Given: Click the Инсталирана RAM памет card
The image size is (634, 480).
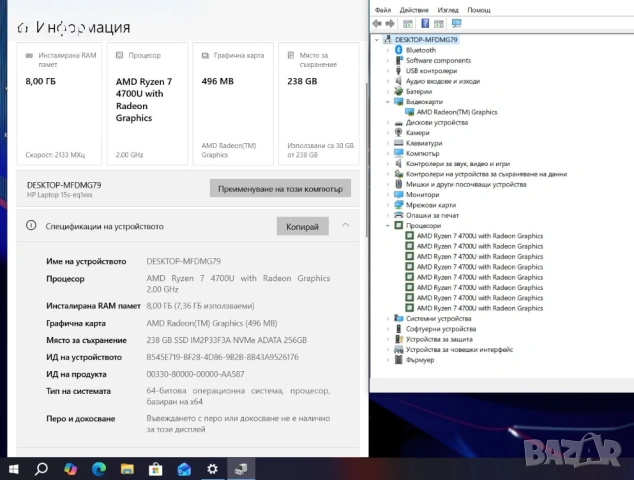Looking at the screenshot, I should [x=59, y=104].
